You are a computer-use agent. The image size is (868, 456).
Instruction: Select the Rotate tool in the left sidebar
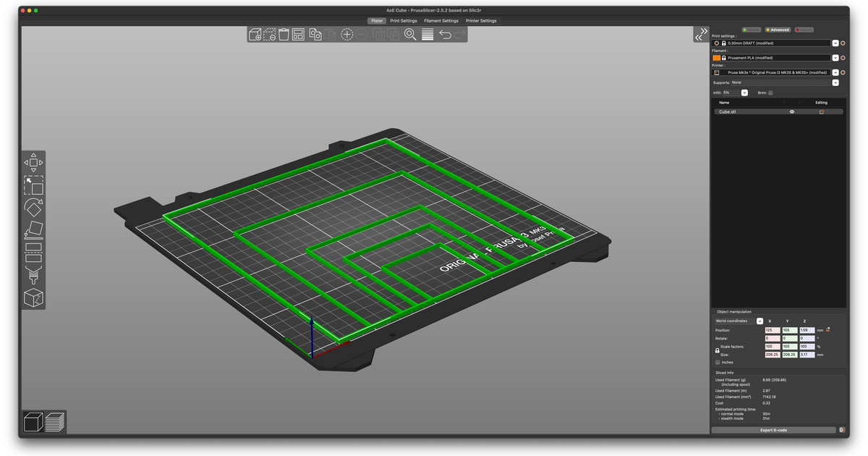(33, 208)
